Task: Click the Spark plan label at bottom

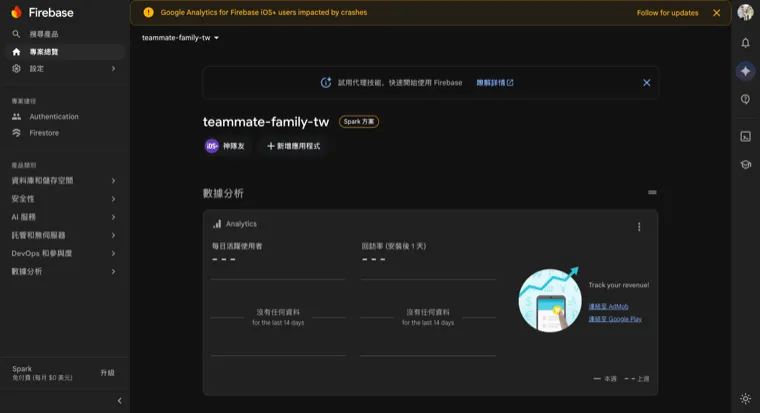Action: (x=22, y=369)
